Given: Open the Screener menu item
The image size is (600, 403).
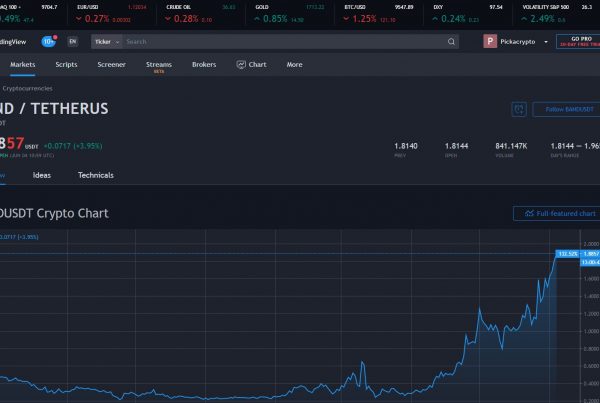Looking at the screenshot, I should (x=111, y=65).
